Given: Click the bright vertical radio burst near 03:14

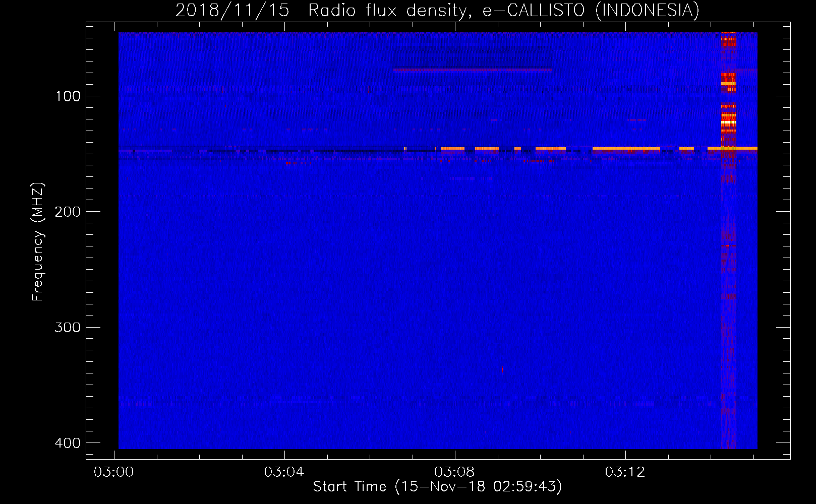Looking at the screenshot, I should click(729, 240).
